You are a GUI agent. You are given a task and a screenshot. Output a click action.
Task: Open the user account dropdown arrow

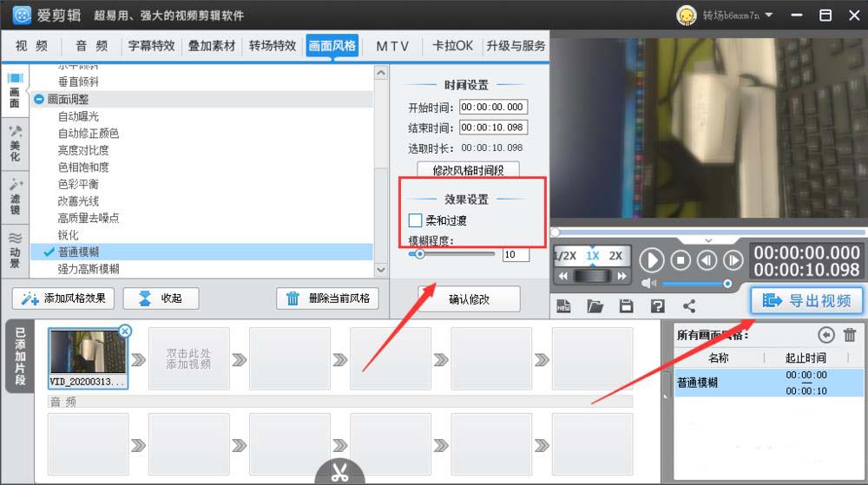point(769,15)
